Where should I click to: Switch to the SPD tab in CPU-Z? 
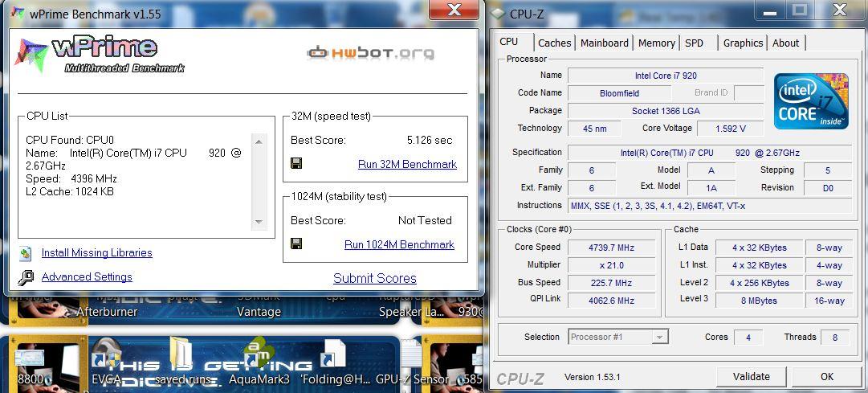coord(699,43)
